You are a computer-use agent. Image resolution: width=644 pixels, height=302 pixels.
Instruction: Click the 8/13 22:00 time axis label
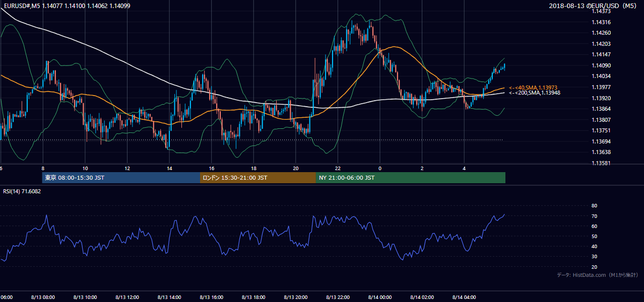(x=338, y=297)
